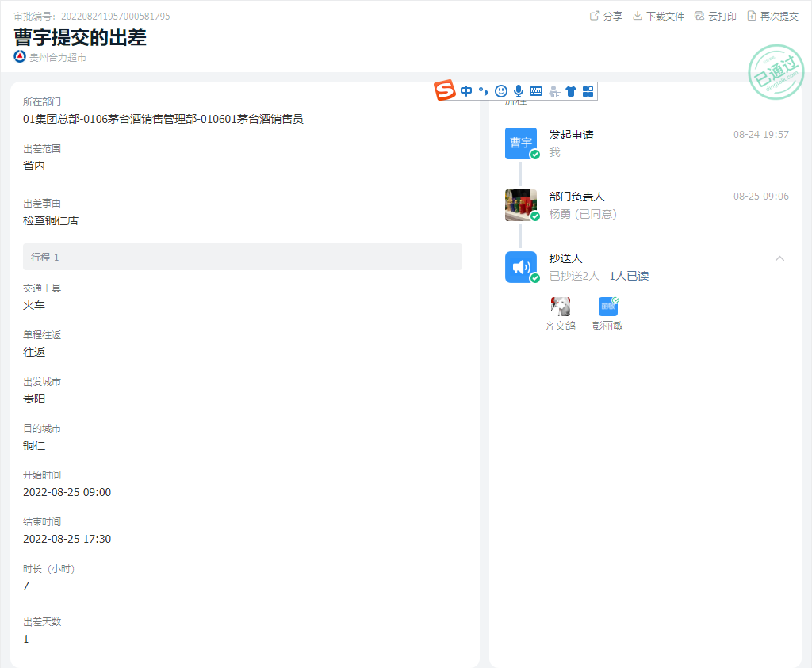The image size is (812, 668).
Task: Click the IME microphone voice input icon
Action: (x=519, y=91)
